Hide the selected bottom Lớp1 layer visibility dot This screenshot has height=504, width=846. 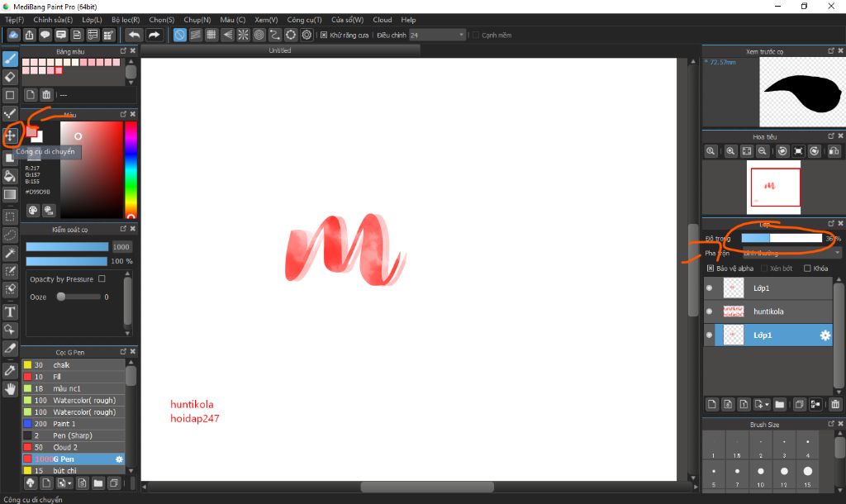[709, 335]
